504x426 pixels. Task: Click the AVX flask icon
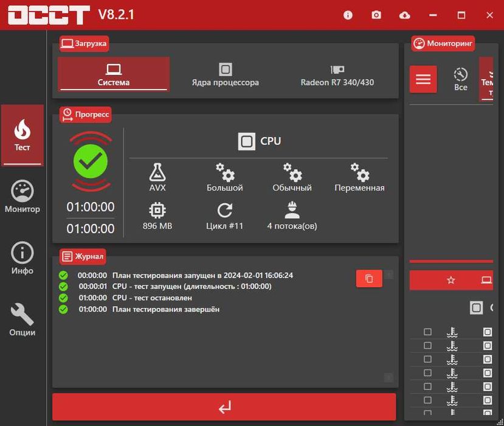click(x=157, y=172)
